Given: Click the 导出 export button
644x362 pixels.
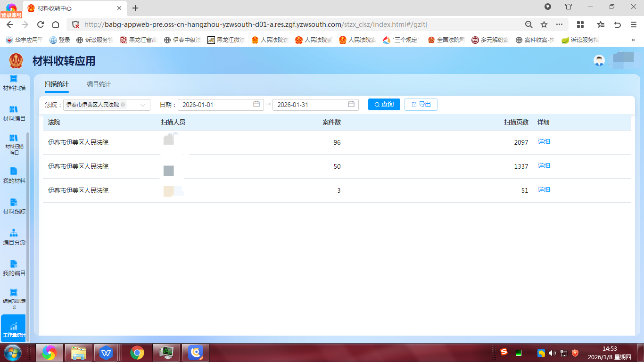Looking at the screenshot, I should coord(421,105).
